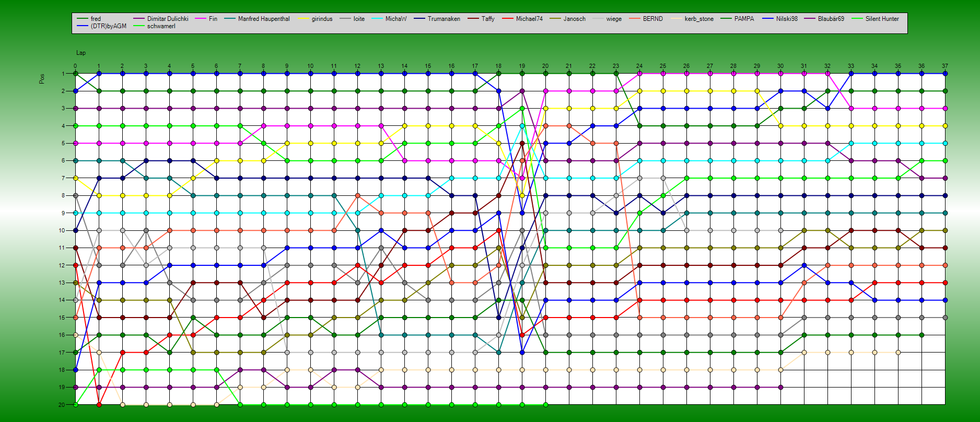Click position label 1 on the Pos axis
Image resolution: width=980 pixels, height=422 pixels.
[x=63, y=74]
